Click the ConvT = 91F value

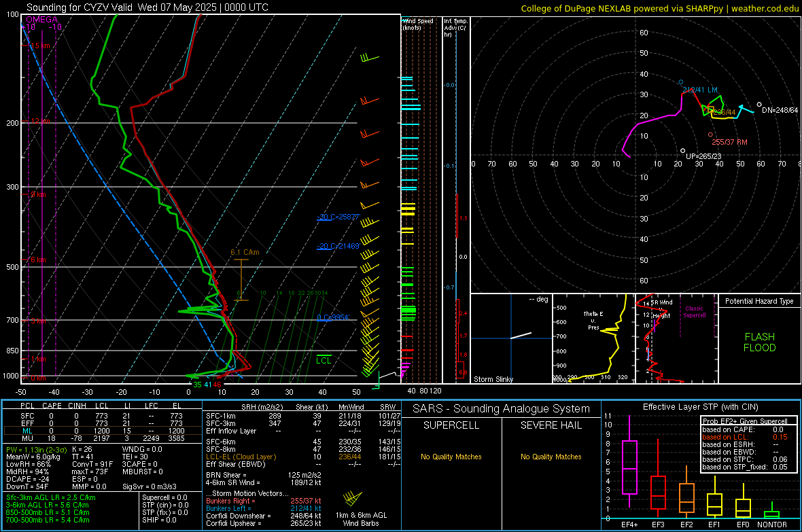point(92,465)
